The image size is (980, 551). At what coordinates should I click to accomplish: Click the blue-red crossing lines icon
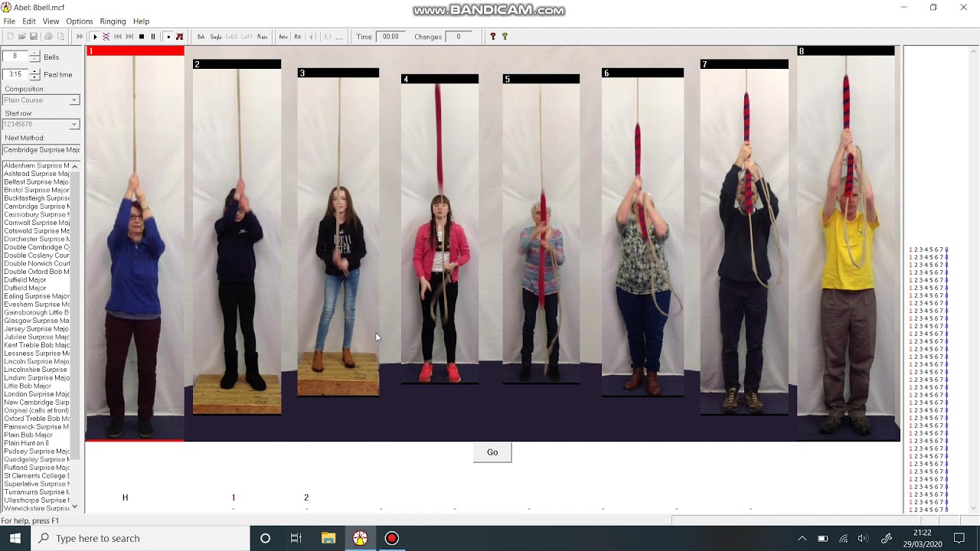point(106,37)
